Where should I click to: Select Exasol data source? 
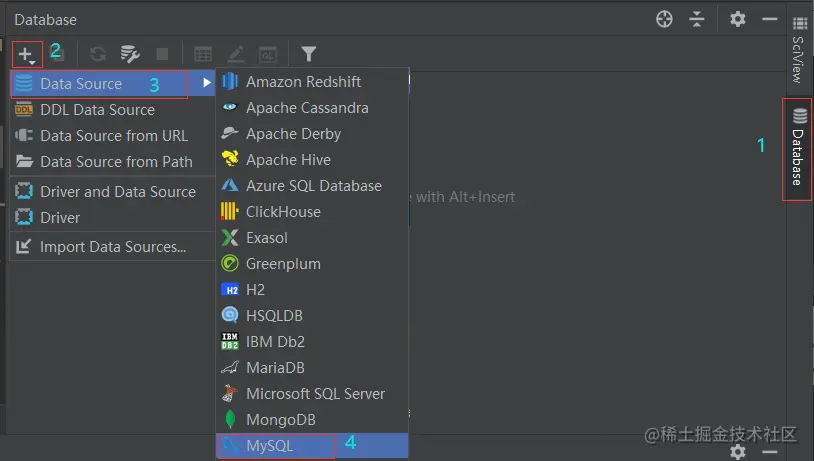click(x=312, y=237)
